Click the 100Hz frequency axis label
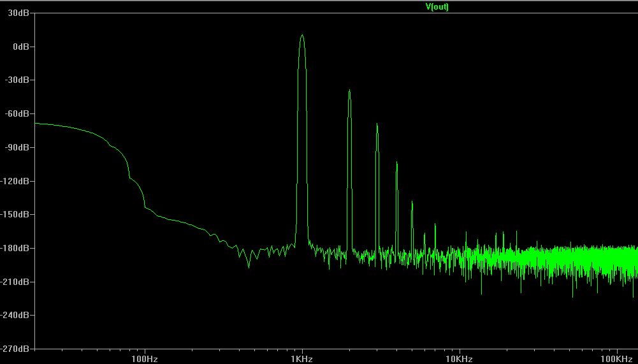The image size is (638, 364). click(x=145, y=359)
